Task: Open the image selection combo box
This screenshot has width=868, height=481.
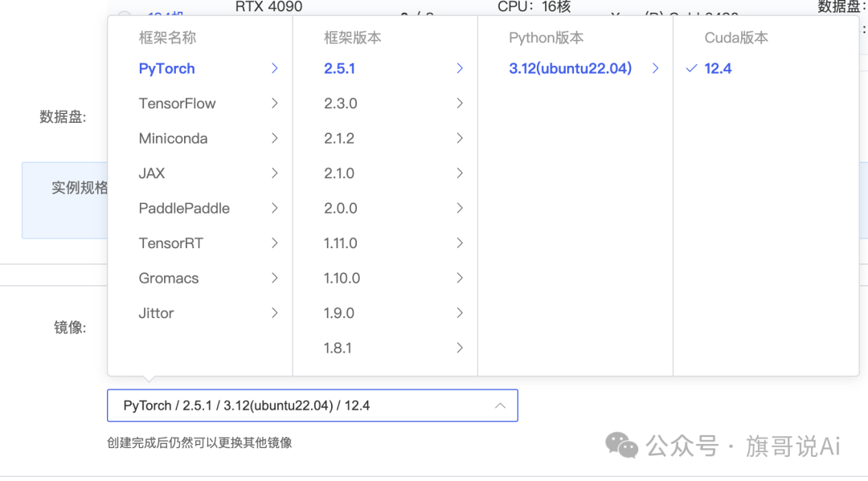Action: point(313,406)
